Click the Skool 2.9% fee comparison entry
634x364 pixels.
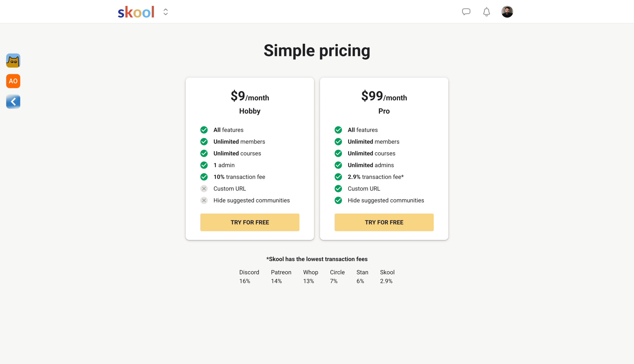387,277
